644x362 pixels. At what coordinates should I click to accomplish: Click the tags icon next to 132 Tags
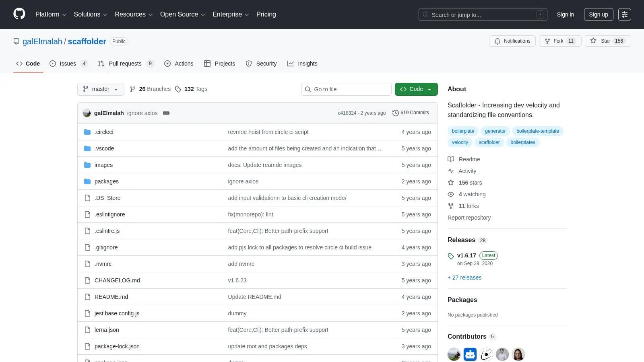point(178,89)
